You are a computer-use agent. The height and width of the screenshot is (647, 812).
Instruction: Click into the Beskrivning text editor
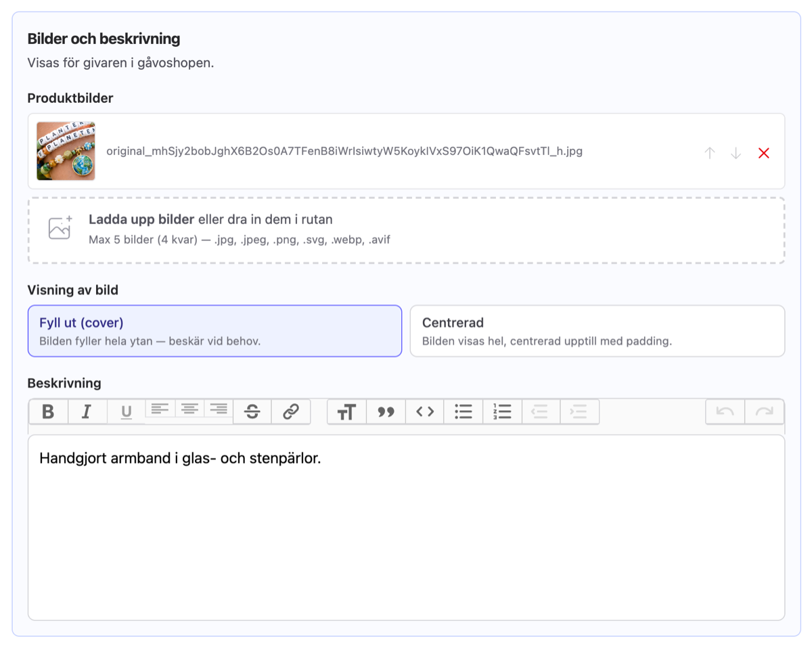click(406, 527)
